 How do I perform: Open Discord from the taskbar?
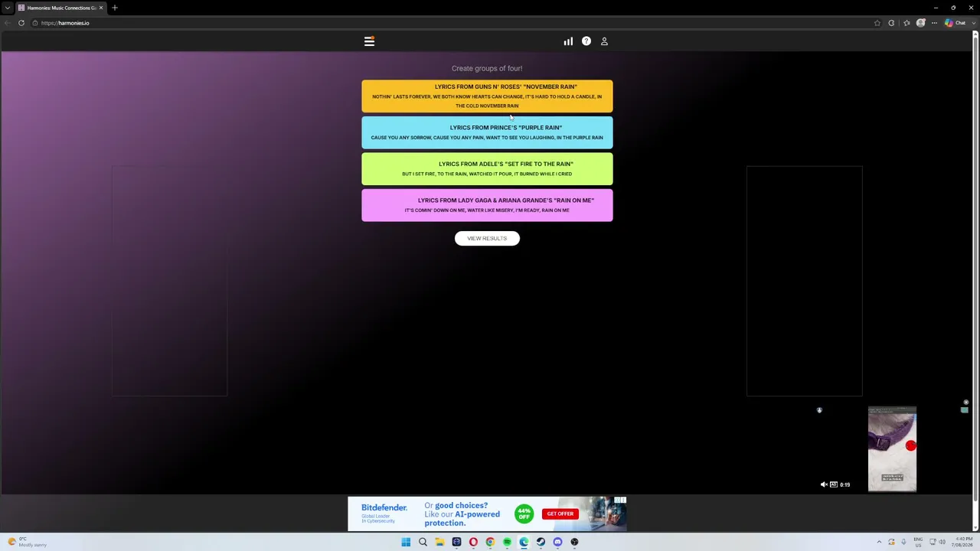(x=557, y=542)
